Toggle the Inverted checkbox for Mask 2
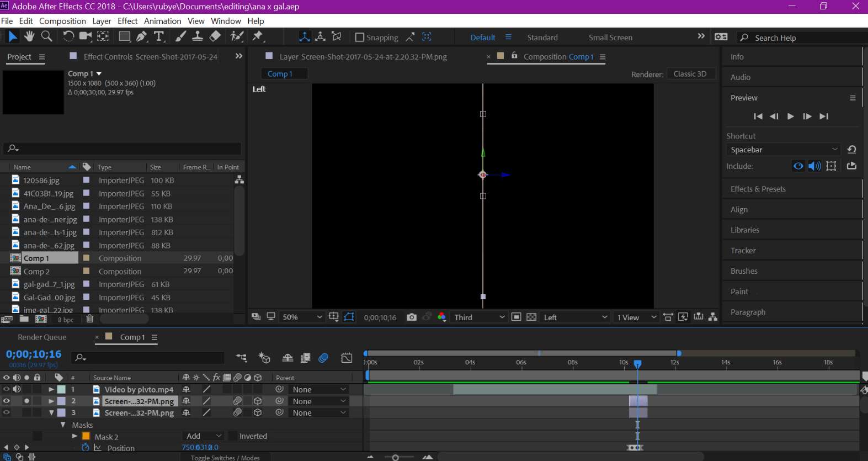This screenshot has height=461, width=868. [232, 436]
